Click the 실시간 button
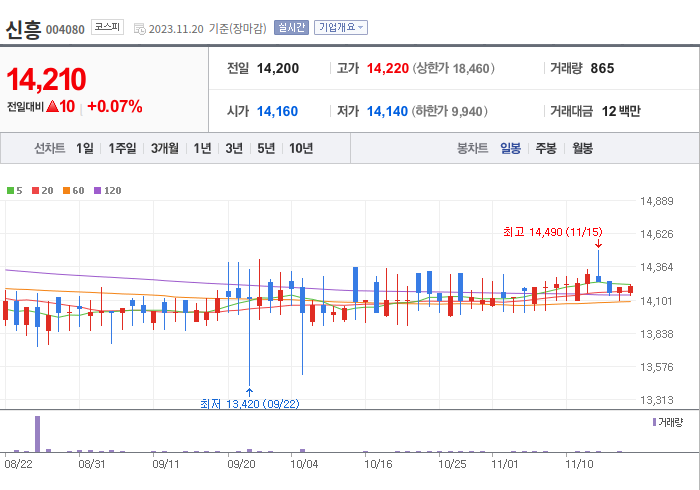Image resolution: width=700 pixels, height=490 pixels. [x=291, y=28]
